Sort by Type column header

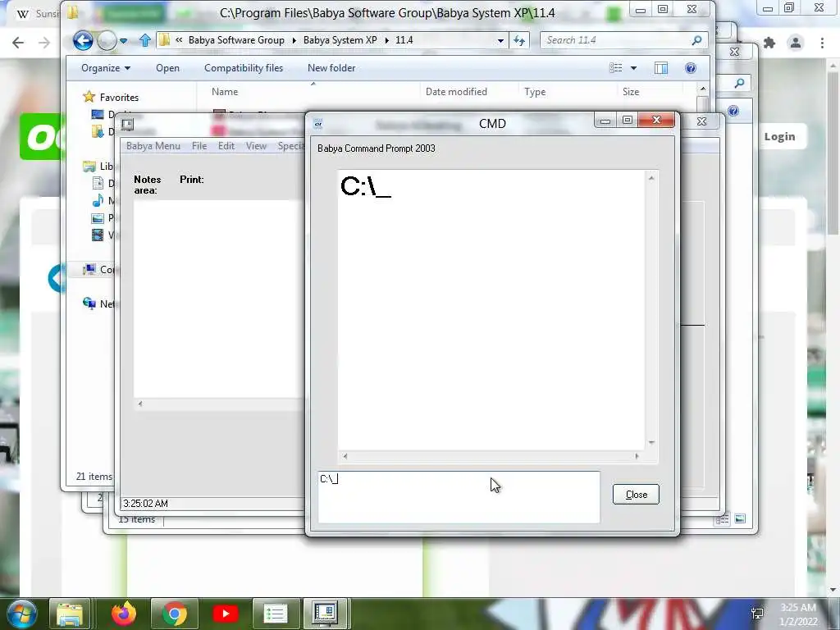pos(535,92)
